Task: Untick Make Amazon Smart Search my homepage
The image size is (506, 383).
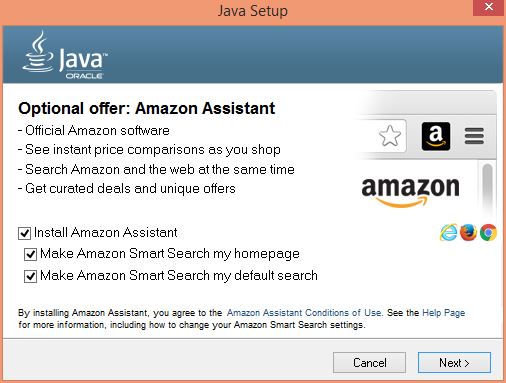Action: (x=30, y=254)
